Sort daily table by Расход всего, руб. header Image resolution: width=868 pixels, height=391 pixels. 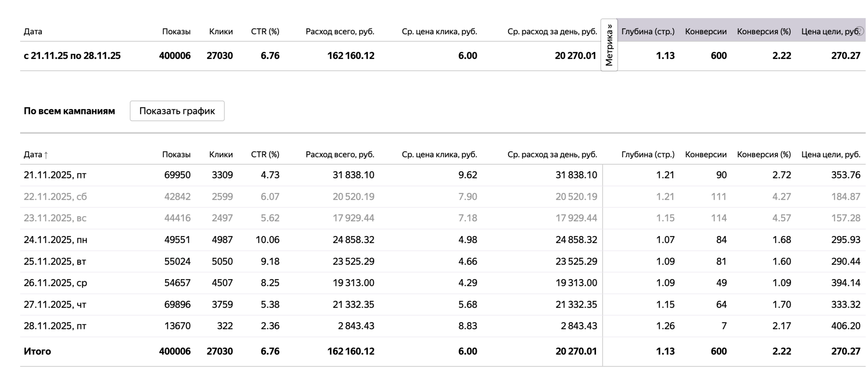[340, 155]
